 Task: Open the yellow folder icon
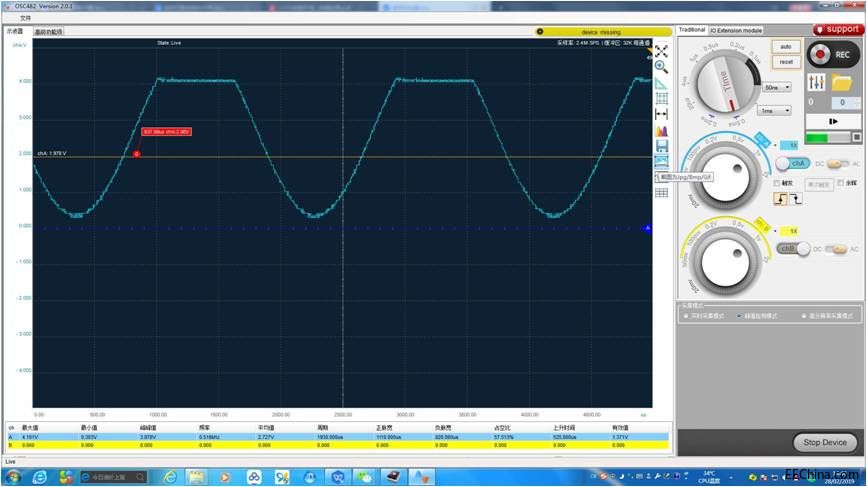[x=842, y=82]
